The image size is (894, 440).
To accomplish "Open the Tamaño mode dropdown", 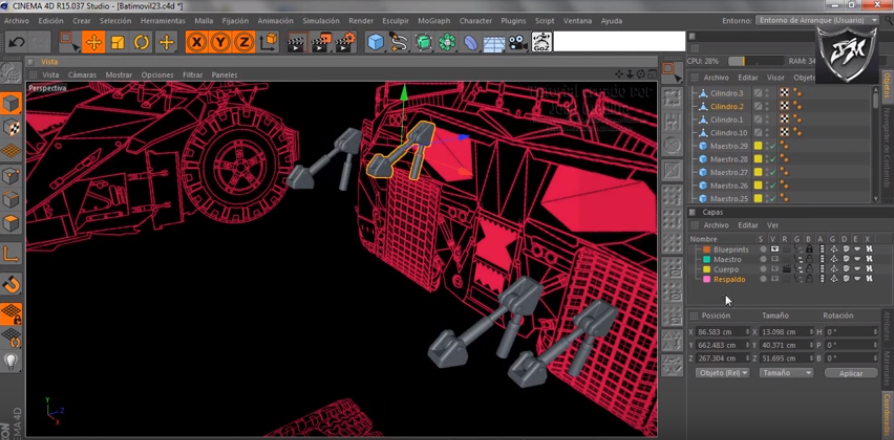I will pyautogui.click(x=786, y=373).
